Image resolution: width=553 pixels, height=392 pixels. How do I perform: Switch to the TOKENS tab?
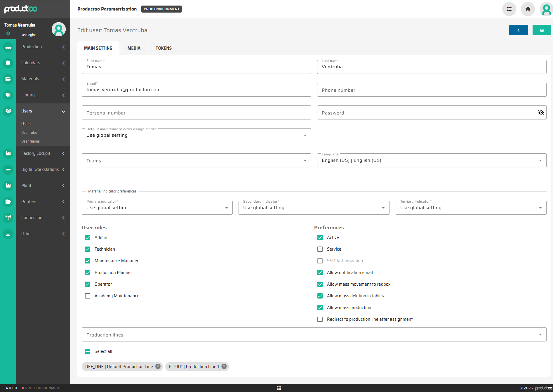164,48
